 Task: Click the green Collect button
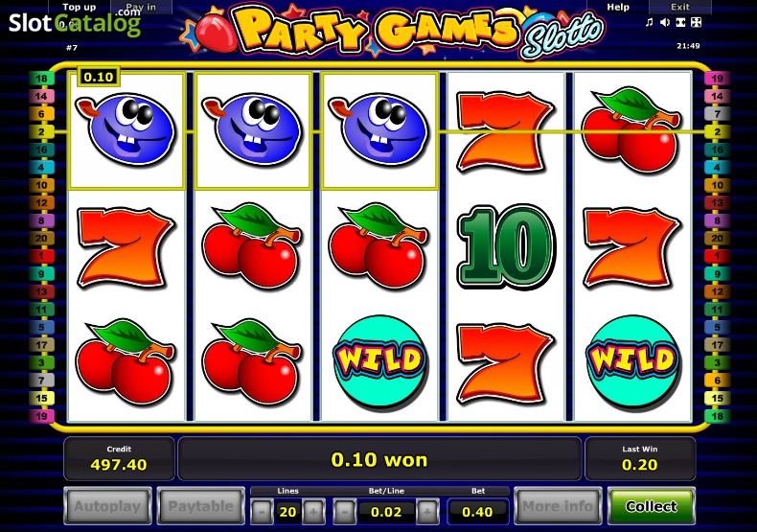coord(651,506)
